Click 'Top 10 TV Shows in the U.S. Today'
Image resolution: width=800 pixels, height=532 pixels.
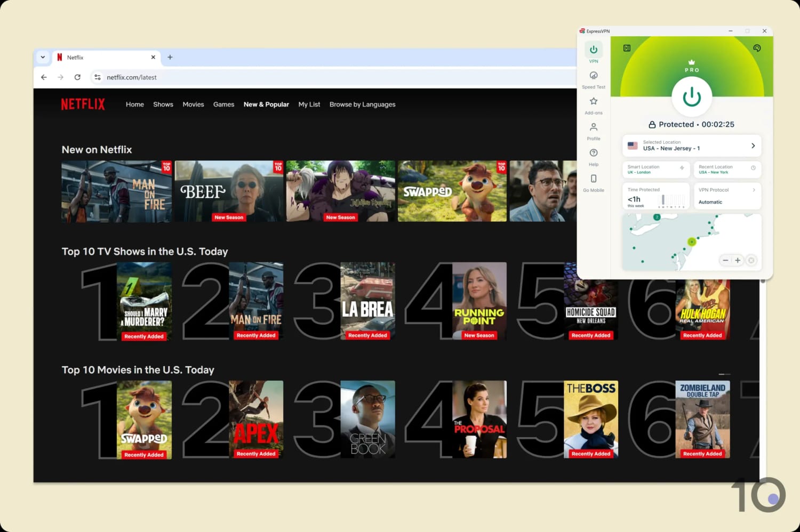point(145,252)
